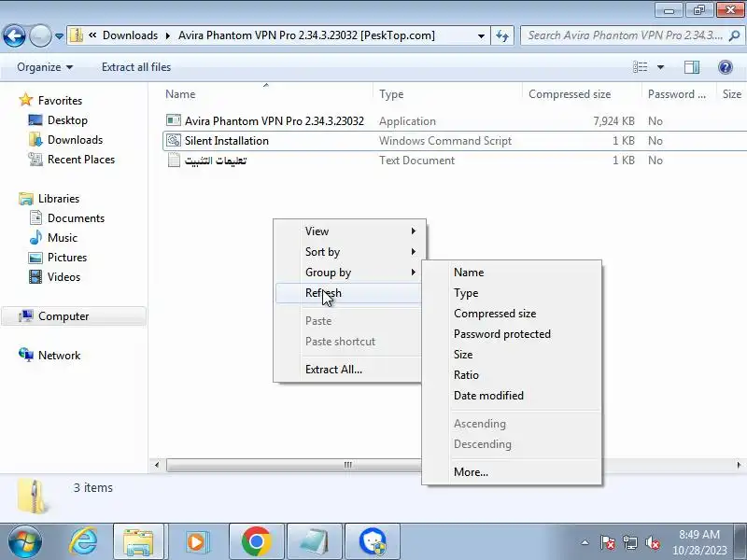Click the Silent Installation script icon
747x560 pixels.
pos(174,141)
